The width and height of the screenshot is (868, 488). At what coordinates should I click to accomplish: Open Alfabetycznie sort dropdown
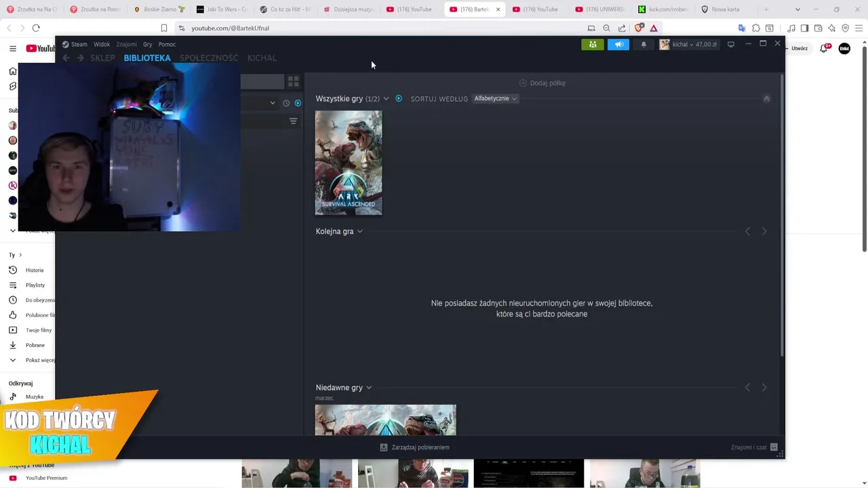pos(495,98)
